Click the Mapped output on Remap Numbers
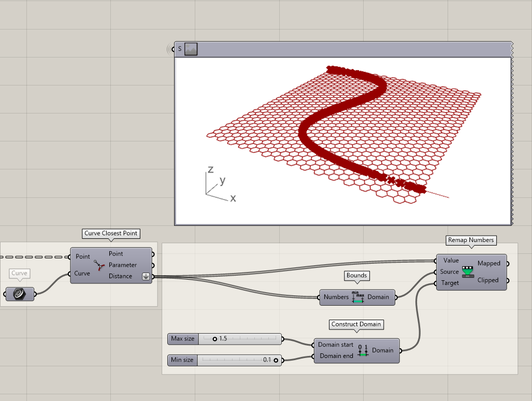532x401 pixels. point(489,264)
